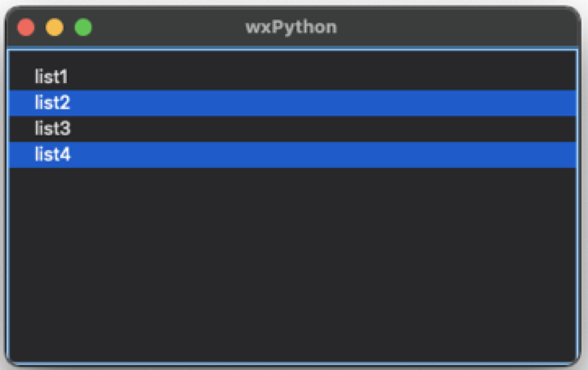Click the wxPython title text
588x370 pixels.
tap(292, 28)
